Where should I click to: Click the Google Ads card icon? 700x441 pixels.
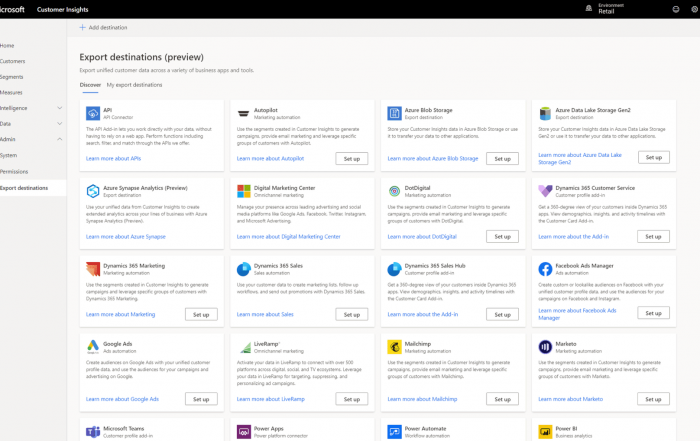click(93, 347)
